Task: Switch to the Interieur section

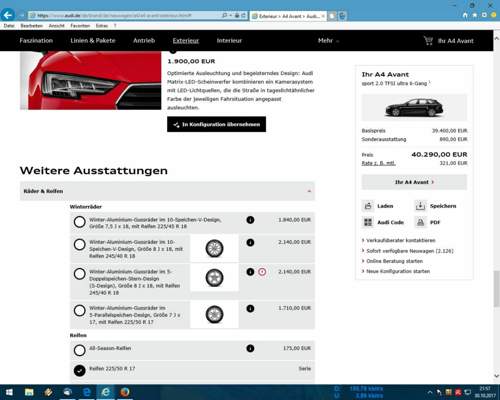Action: [x=229, y=41]
